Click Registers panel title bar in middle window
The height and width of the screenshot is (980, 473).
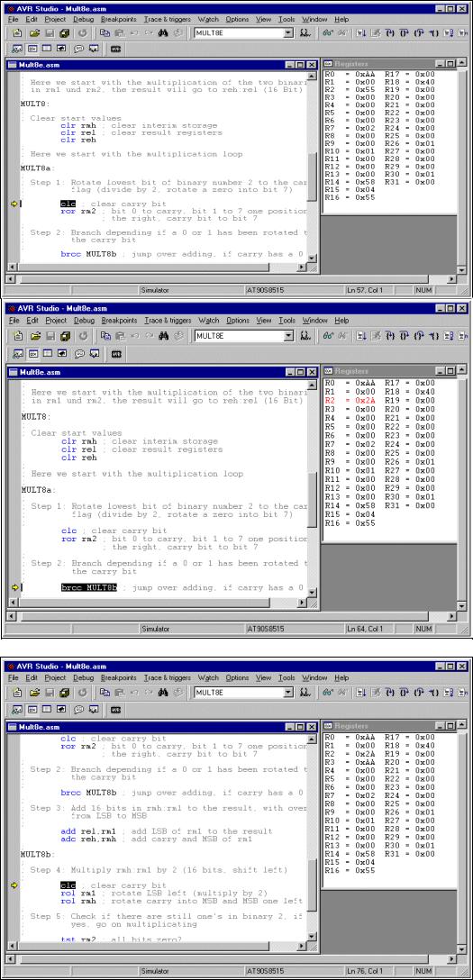coord(390,371)
